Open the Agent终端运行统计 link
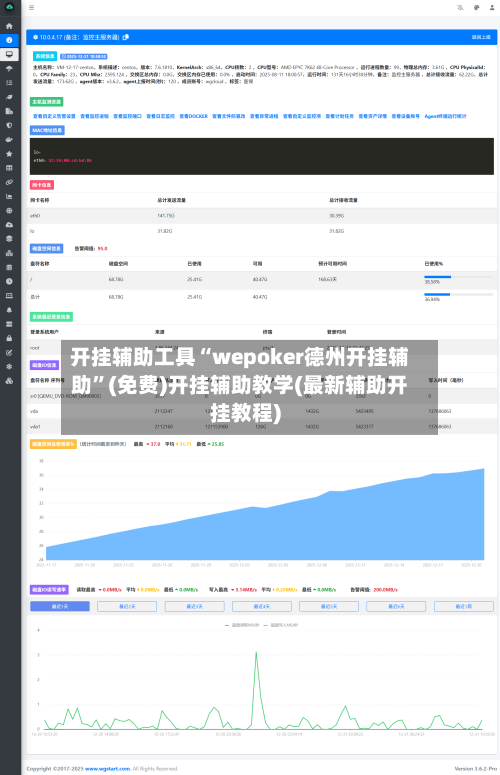This screenshot has height=775, width=500. [x=446, y=116]
